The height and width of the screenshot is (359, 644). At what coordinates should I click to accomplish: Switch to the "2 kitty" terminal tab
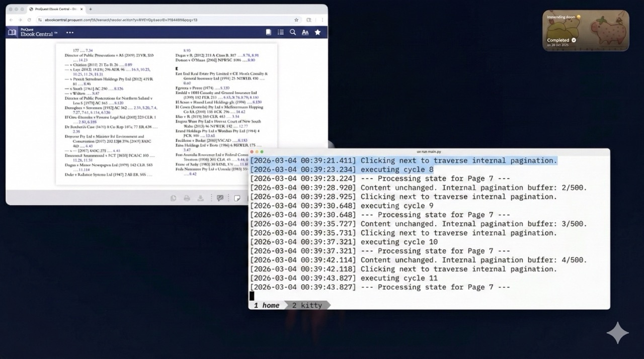(306, 305)
